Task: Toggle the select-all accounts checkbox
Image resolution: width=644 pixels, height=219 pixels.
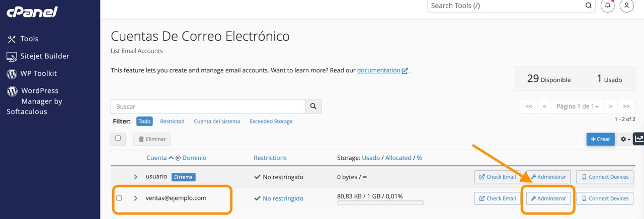Action: coord(118,138)
